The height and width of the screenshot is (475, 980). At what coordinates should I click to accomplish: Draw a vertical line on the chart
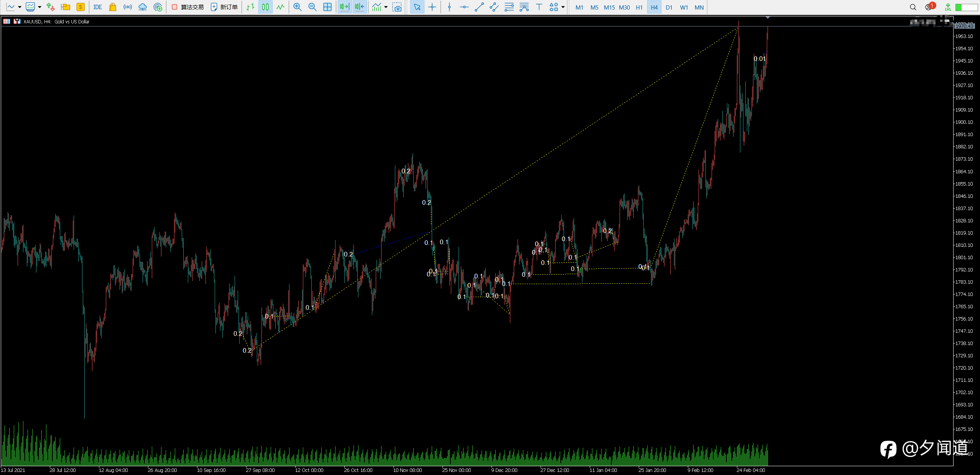coord(449,7)
